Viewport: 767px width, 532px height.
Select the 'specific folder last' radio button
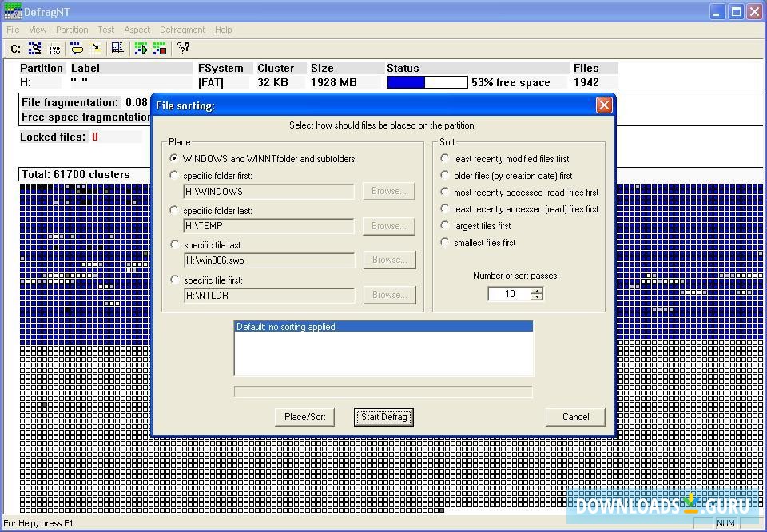tap(173, 210)
